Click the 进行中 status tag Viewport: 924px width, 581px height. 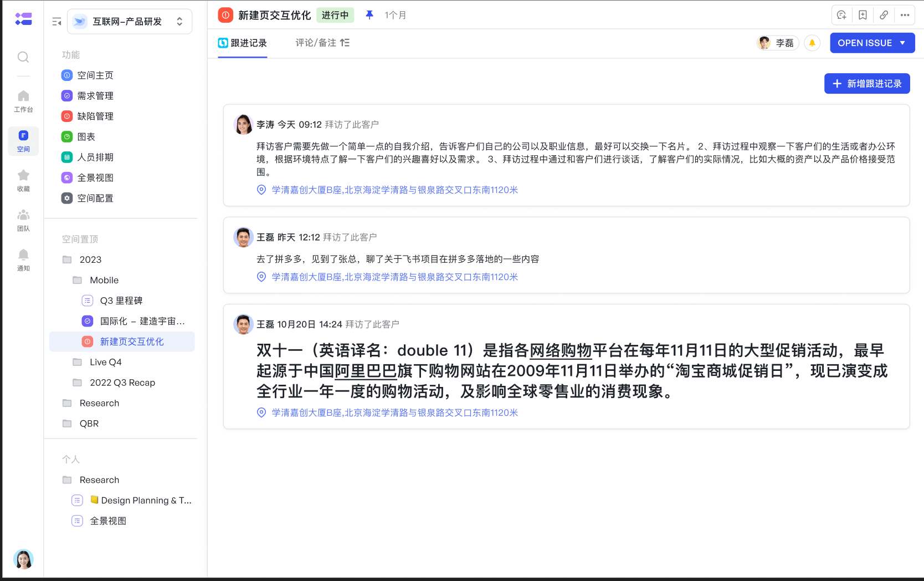pyautogui.click(x=335, y=16)
